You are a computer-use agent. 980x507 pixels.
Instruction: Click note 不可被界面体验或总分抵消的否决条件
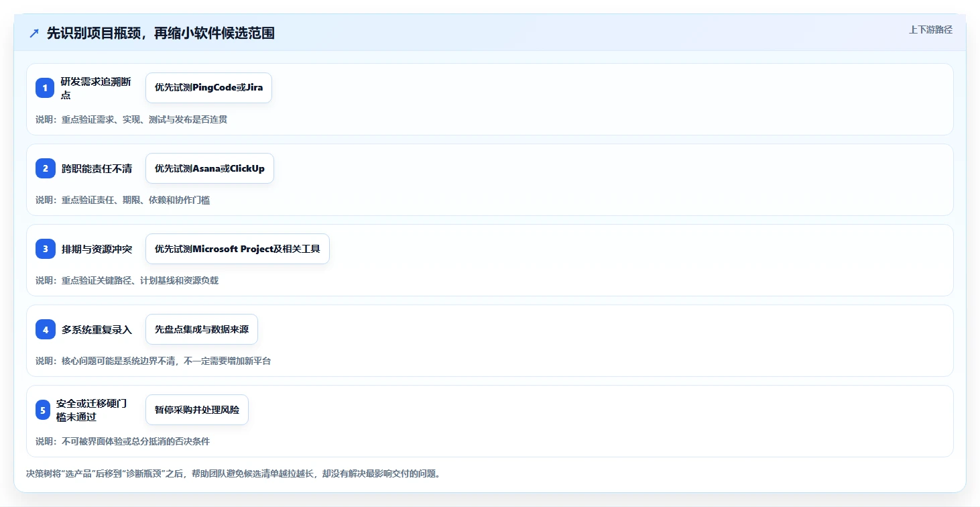coord(123,441)
